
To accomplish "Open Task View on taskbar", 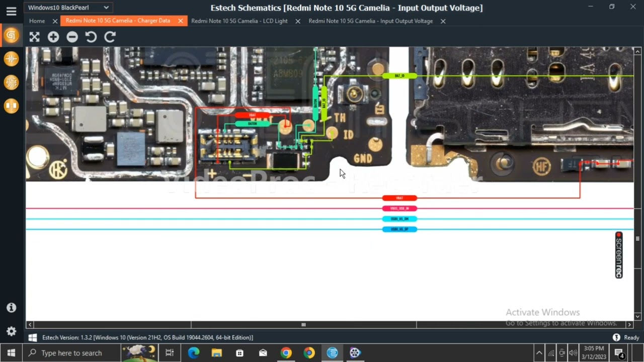I will [x=170, y=353].
